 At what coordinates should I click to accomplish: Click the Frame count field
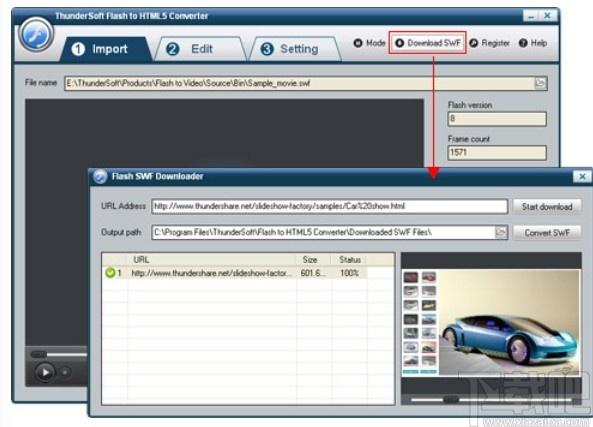click(x=497, y=152)
